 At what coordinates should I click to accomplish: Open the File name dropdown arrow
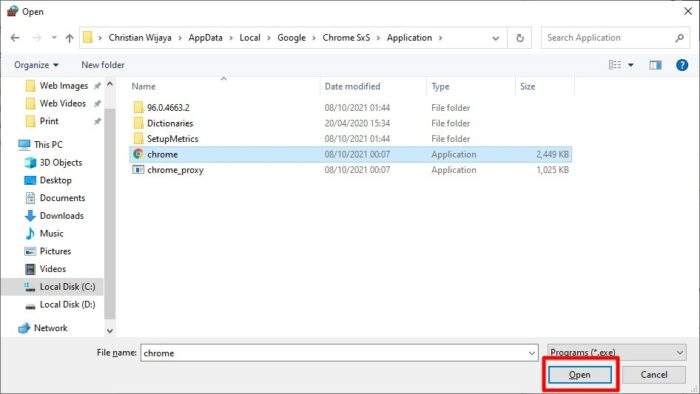coord(532,353)
